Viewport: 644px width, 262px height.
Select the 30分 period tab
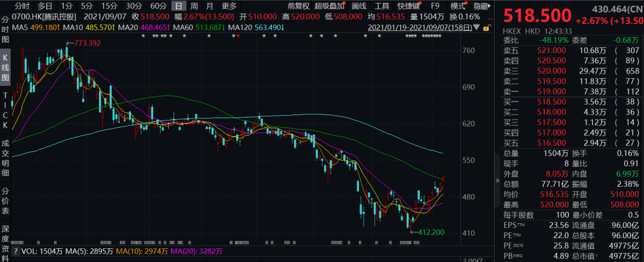tap(134, 6)
